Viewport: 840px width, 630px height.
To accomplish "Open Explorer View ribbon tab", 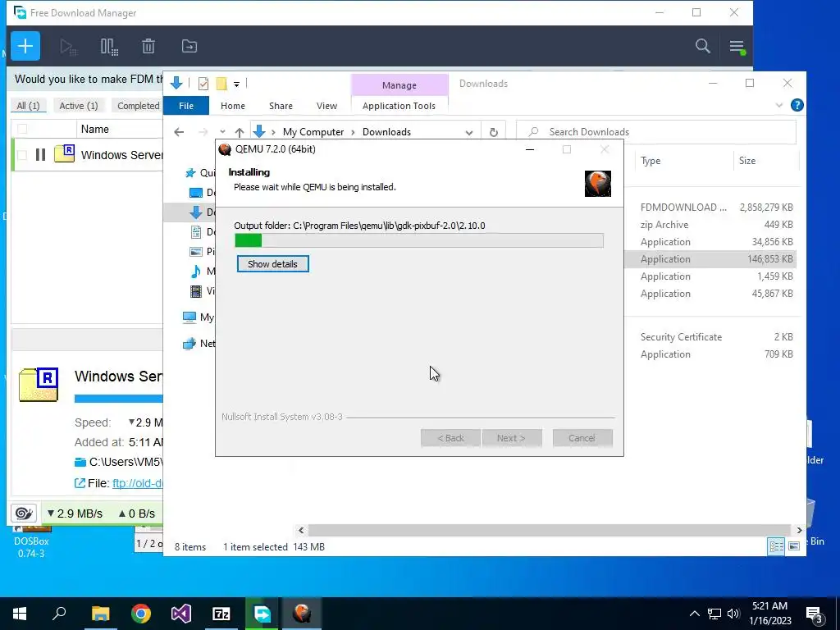I will coord(326,106).
